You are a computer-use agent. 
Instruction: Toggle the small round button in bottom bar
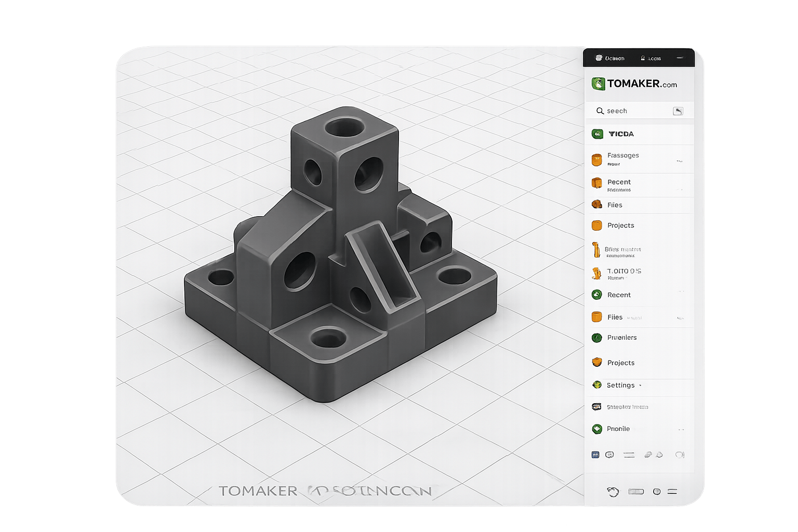coord(657,491)
